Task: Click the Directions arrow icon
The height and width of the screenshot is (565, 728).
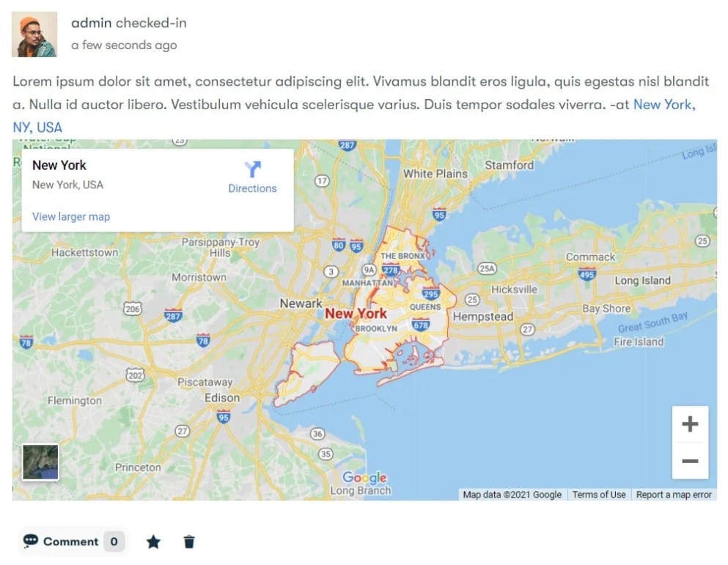Action: (x=253, y=169)
